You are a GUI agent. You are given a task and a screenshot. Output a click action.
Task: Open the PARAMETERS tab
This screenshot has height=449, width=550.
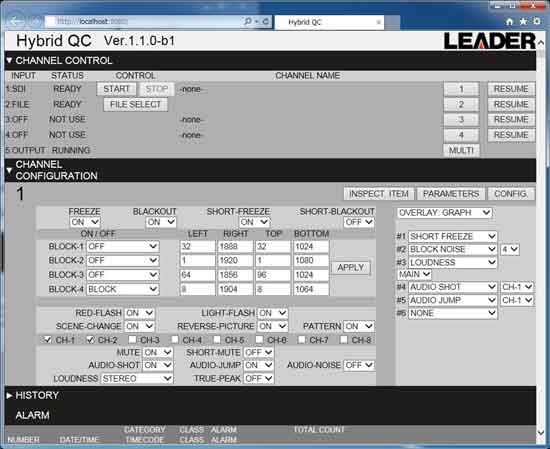pos(451,194)
